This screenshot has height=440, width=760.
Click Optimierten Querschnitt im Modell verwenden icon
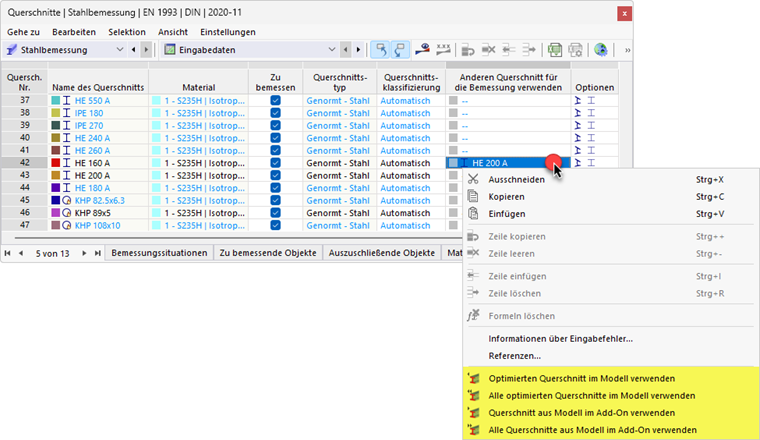(x=474, y=379)
